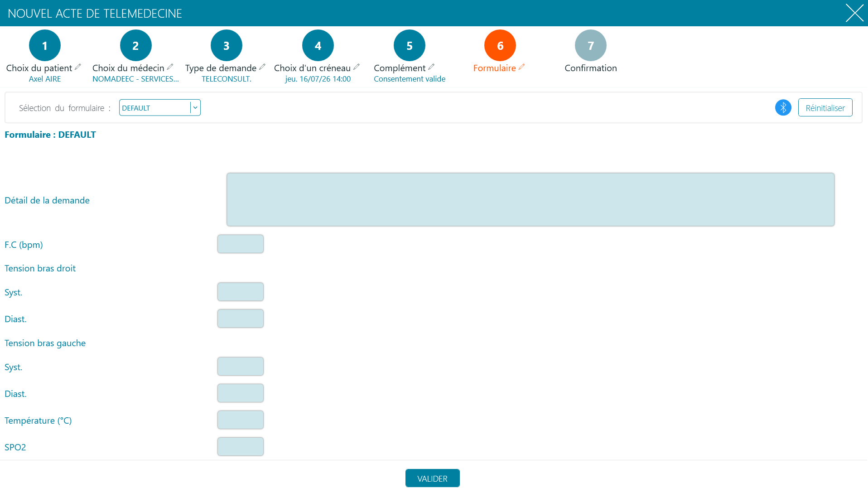Click the SPO2 input field
The width and height of the screenshot is (868, 488).
(x=241, y=446)
